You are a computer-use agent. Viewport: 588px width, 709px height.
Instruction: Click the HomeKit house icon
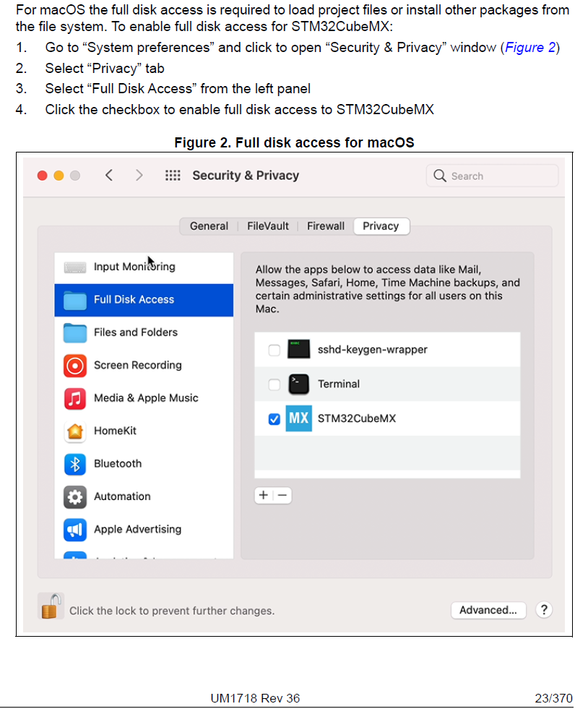pyautogui.click(x=75, y=431)
